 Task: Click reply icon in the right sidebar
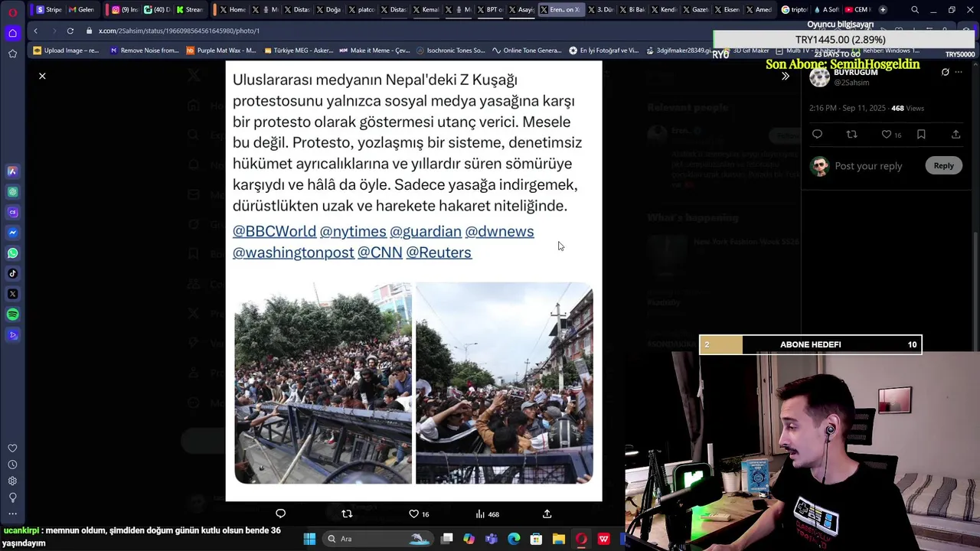coord(817,134)
